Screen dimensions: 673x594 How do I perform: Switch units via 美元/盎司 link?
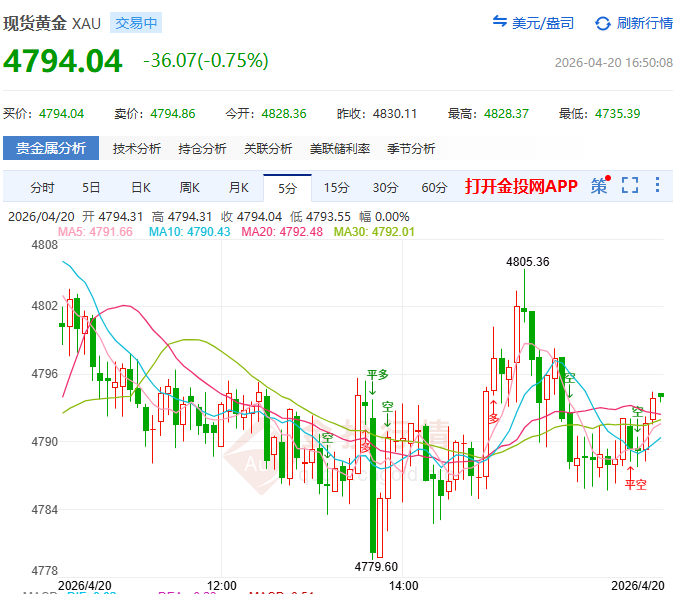point(543,23)
